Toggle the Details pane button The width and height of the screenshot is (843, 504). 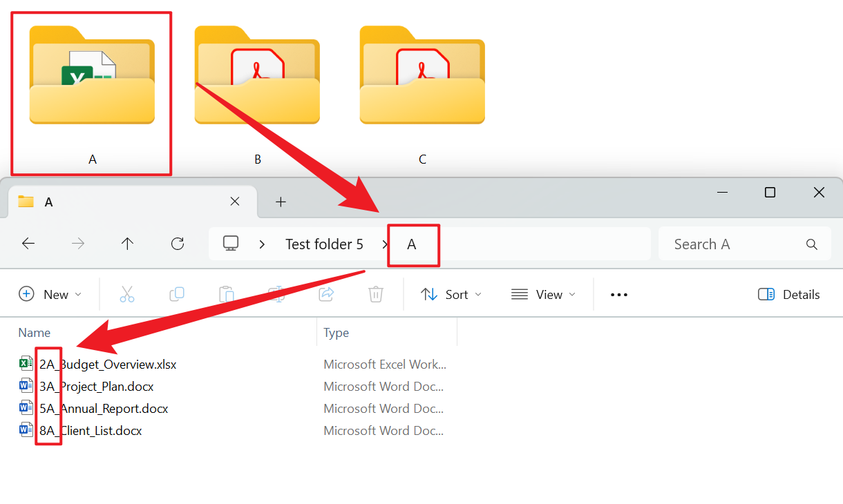coord(788,294)
